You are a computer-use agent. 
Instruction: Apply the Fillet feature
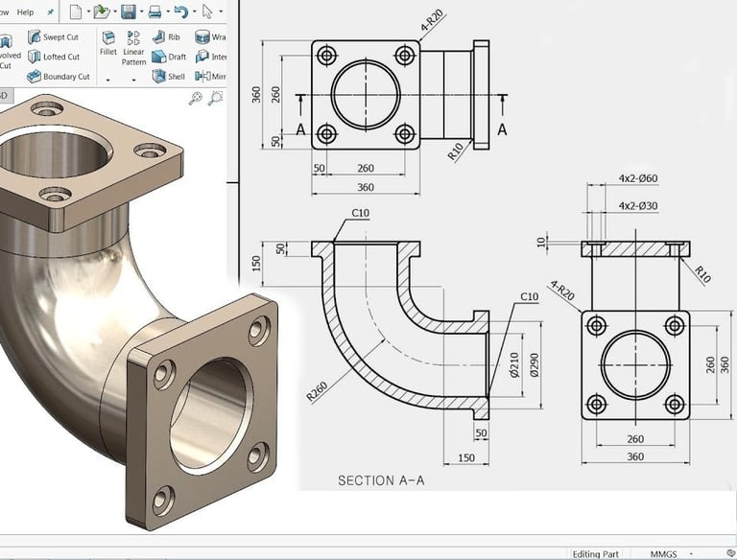(x=108, y=44)
